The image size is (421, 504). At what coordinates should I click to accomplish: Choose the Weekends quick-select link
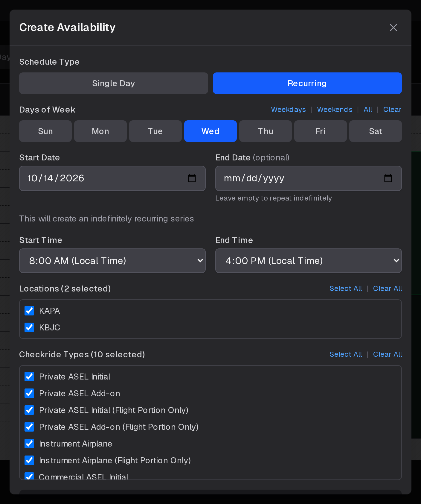coord(335,110)
